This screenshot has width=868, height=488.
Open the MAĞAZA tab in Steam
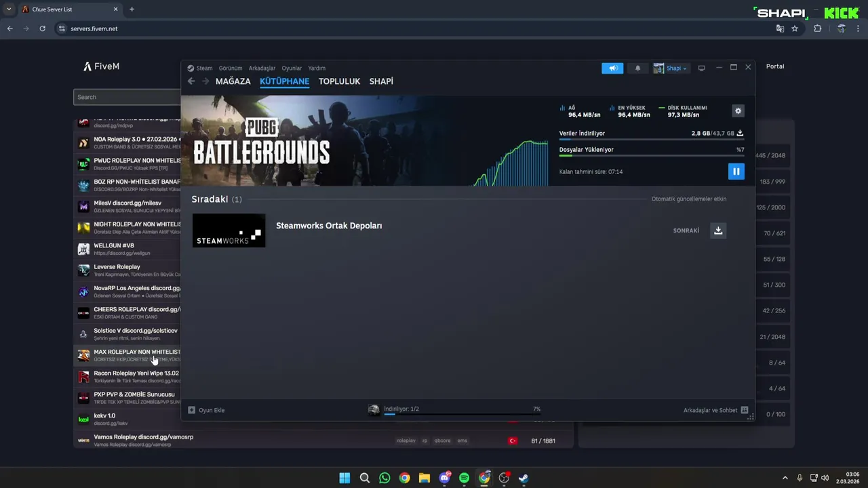click(x=233, y=81)
